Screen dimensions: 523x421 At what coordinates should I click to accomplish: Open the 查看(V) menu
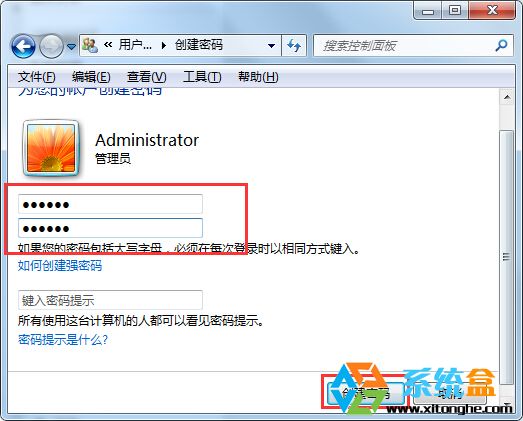coord(146,77)
